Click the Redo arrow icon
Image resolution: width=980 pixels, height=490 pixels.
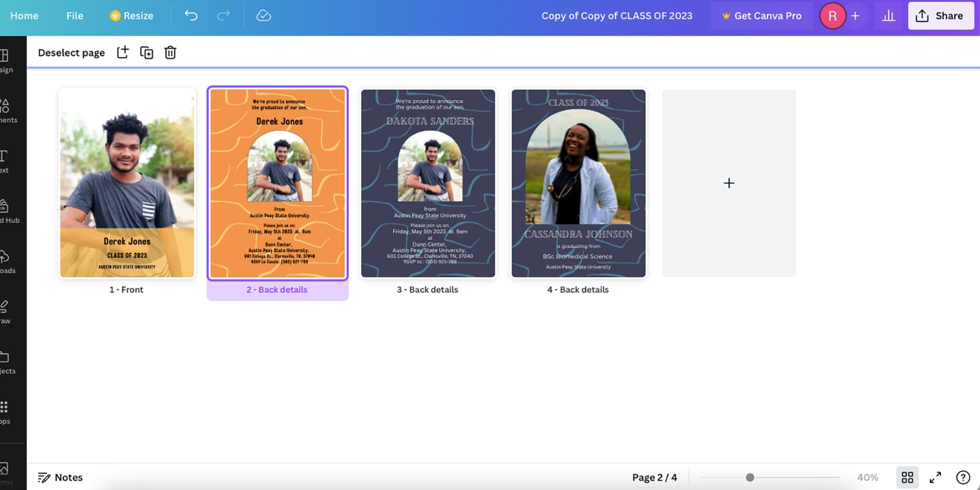coord(223,16)
